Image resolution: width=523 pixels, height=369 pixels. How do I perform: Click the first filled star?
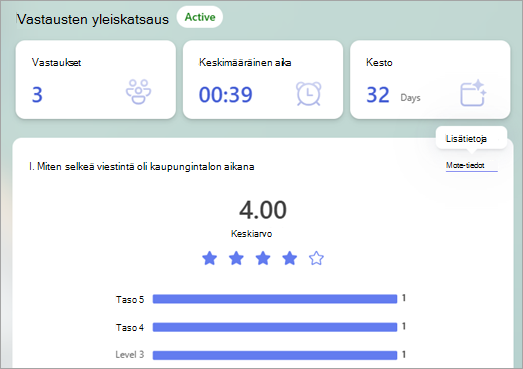(x=209, y=258)
